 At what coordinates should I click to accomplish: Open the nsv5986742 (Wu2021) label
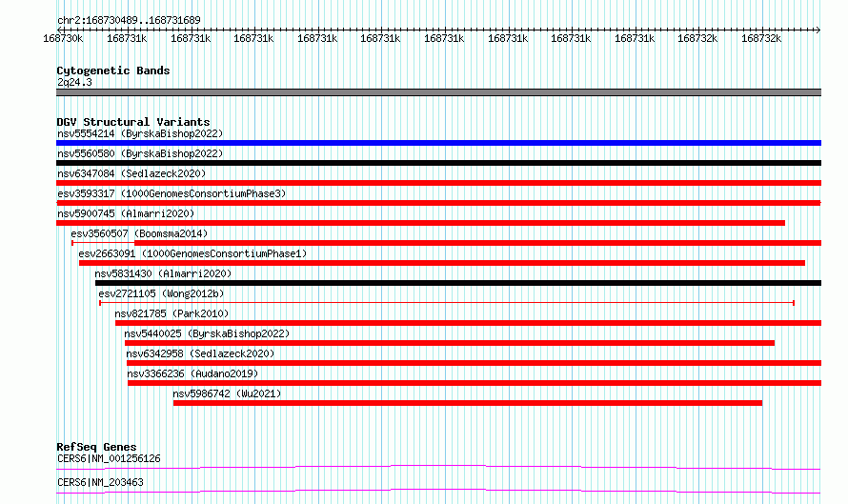click(227, 393)
